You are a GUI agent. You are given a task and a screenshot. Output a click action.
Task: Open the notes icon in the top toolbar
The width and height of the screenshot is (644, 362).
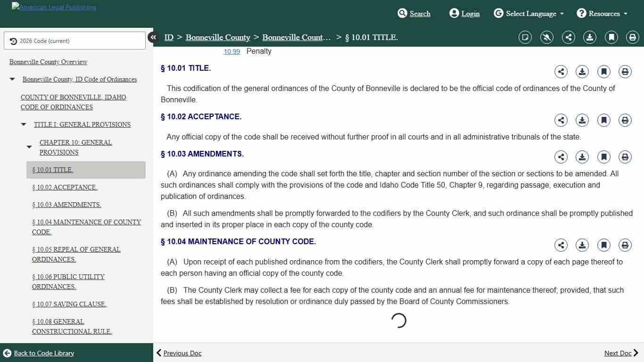(525, 37)
